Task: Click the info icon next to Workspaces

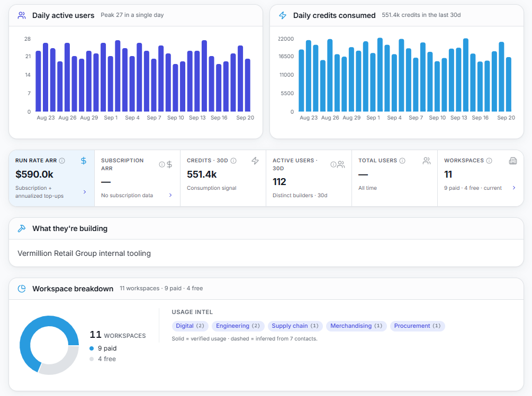Action: [489, 161]
